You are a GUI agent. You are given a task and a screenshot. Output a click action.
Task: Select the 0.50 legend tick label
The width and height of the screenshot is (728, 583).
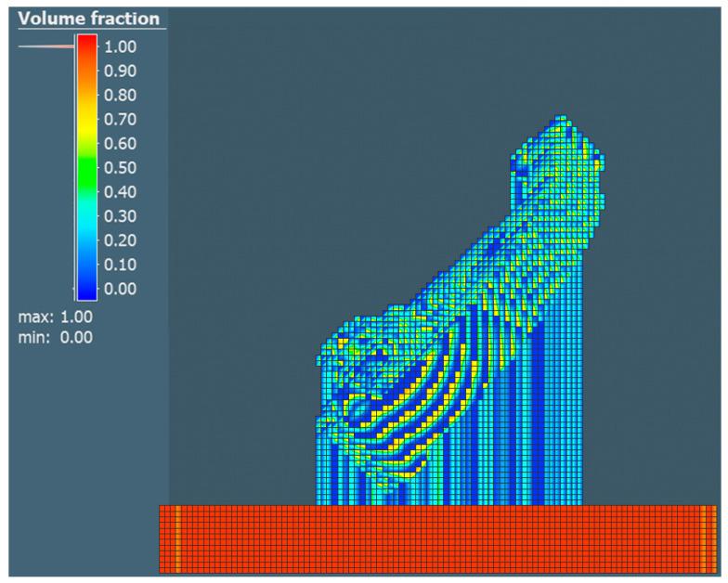coord(122,168)
